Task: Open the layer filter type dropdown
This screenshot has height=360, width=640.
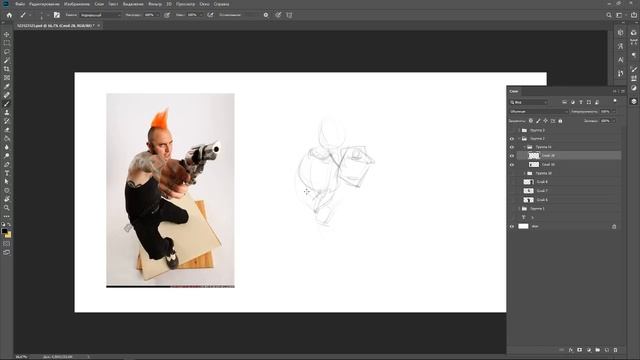Action: (x=529, y=102)
